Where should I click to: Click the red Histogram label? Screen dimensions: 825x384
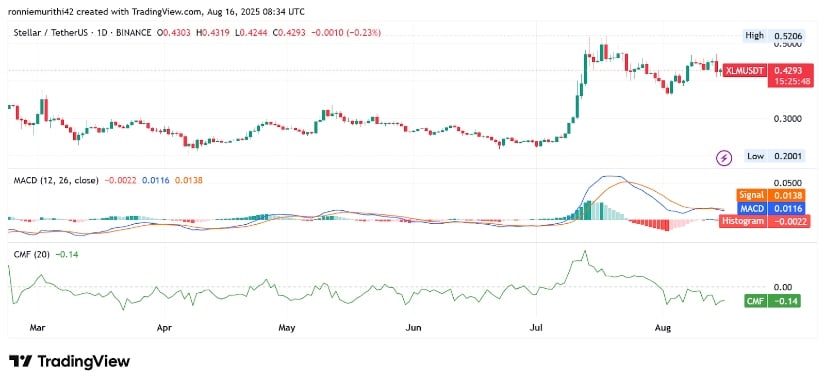743,221
